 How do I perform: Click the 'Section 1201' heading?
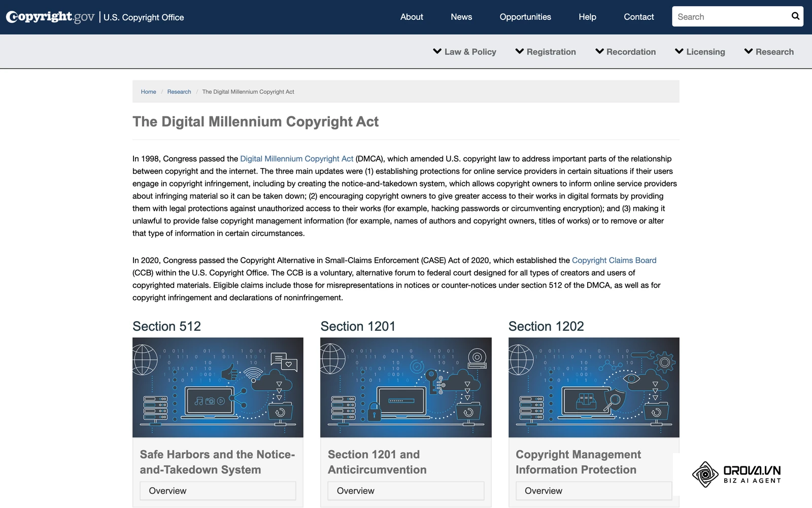pos(358,326)
